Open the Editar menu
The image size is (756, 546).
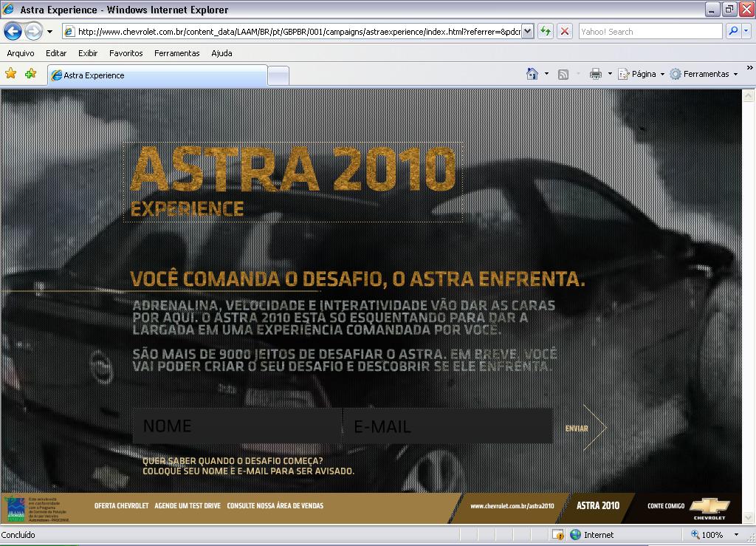pos(56,53)
